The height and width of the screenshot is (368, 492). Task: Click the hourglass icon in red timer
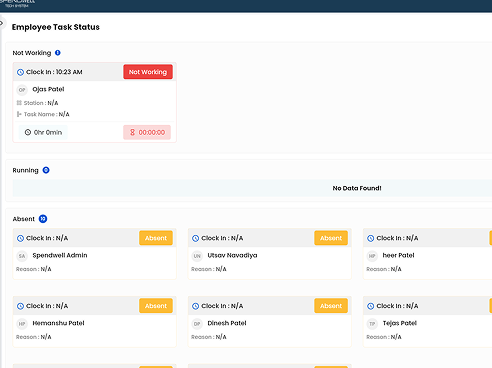pos(132,132)
